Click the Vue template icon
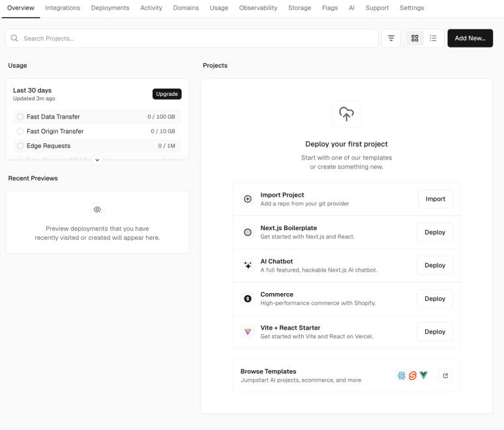 click(x=424, y=375)
